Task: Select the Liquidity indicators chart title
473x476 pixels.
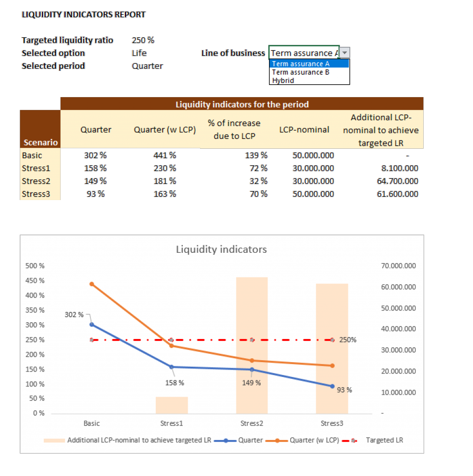Action: click(221, 249)
